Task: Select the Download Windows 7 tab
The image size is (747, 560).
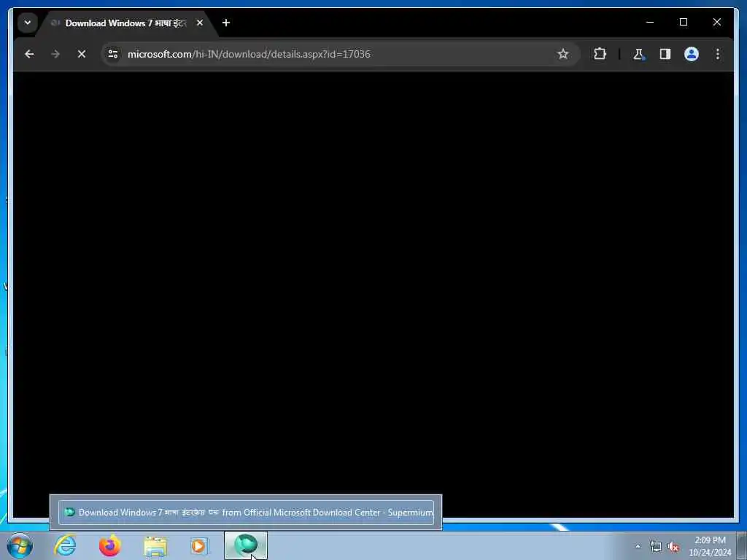Action: (126, 23)
